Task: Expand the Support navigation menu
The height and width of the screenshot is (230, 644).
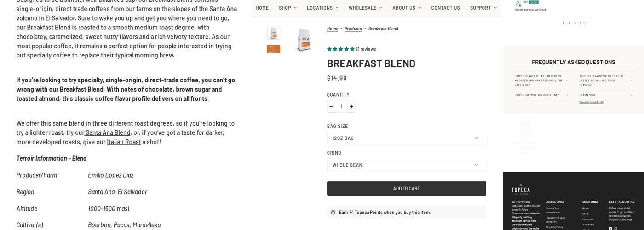Action: click(483, 8)
